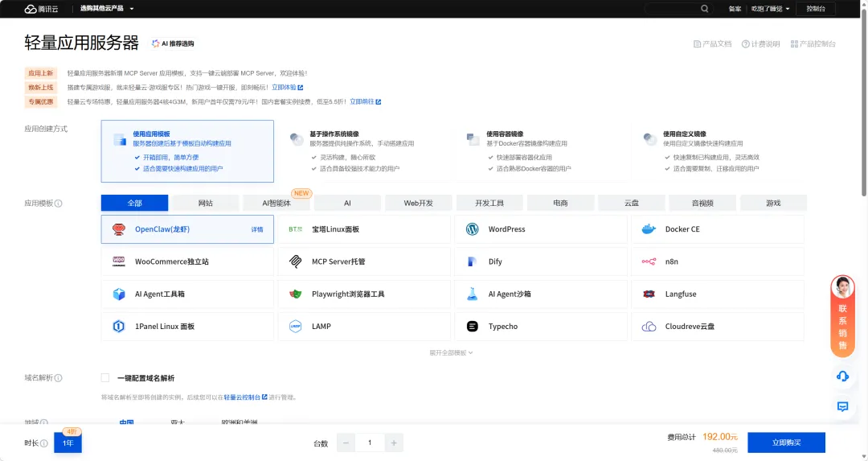Choose the n8n template icon

click(x=649, y=261)
